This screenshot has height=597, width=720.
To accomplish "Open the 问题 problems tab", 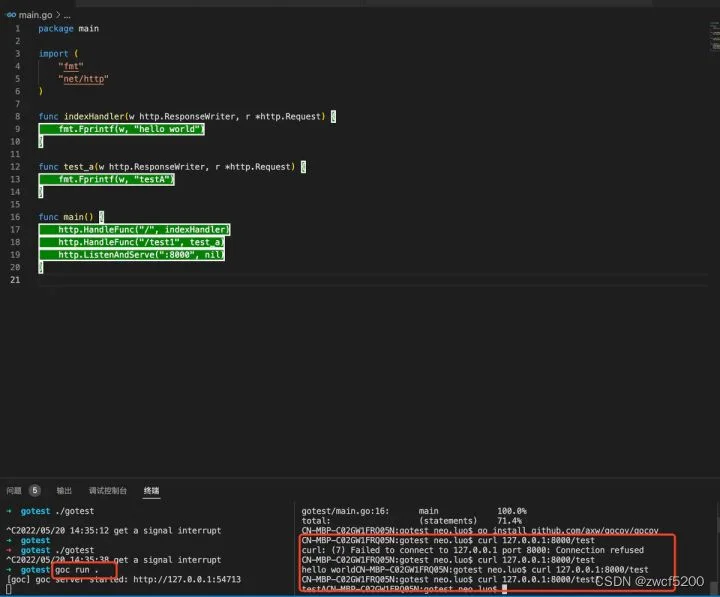I will 14,490.
